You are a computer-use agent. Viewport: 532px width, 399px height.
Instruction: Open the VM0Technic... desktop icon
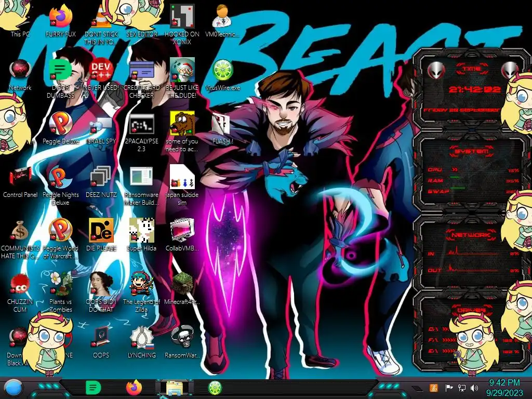(222, 20)
